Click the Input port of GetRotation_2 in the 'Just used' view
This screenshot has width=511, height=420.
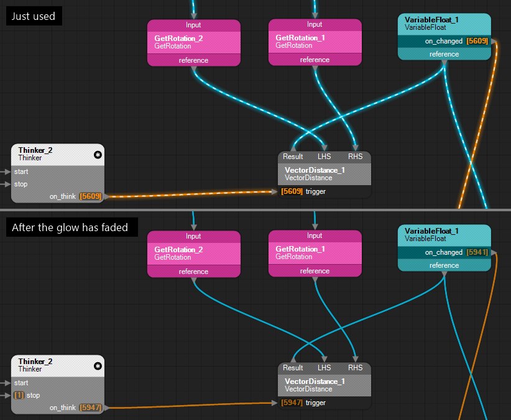(x=193, y=25)
